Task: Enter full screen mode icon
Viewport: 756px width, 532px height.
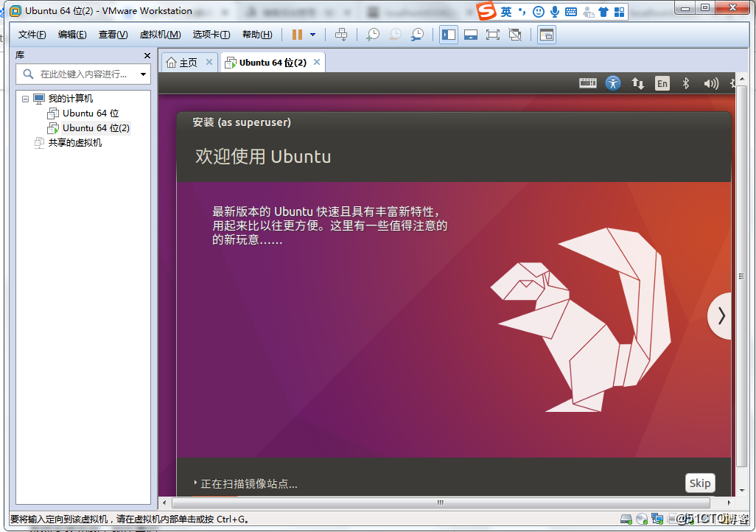Action: click(493, 35)
